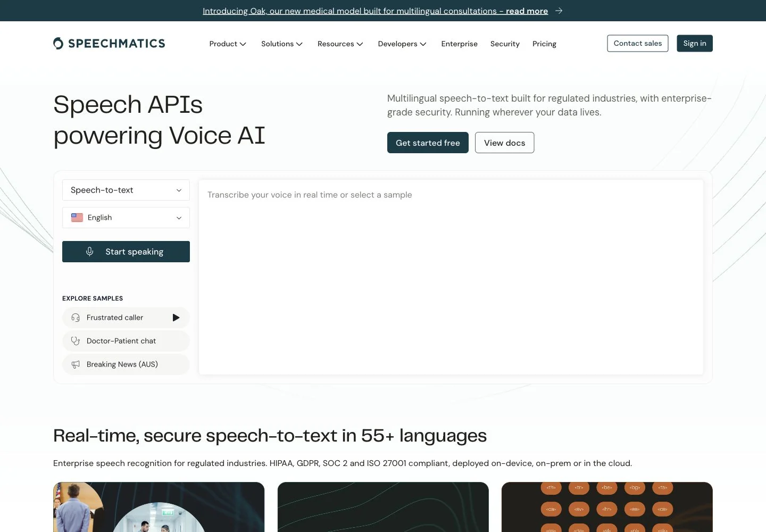This screenshot has height=532, width=766.
Task: Open the English language dropdown
Action: (126, 218)
